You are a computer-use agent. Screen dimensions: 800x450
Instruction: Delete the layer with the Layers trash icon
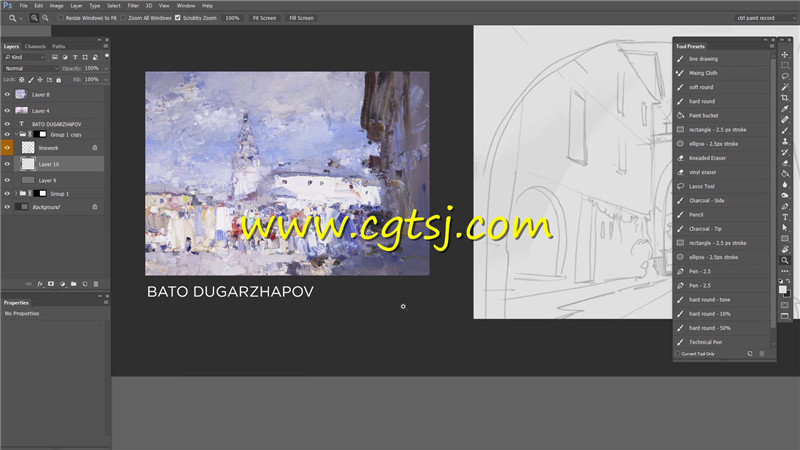click(x=96, y=284)
